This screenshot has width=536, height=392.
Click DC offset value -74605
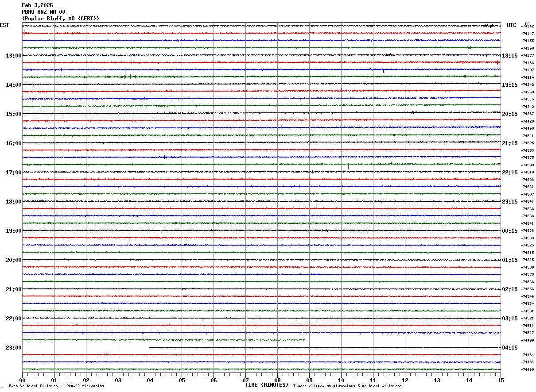pos(528,260)
